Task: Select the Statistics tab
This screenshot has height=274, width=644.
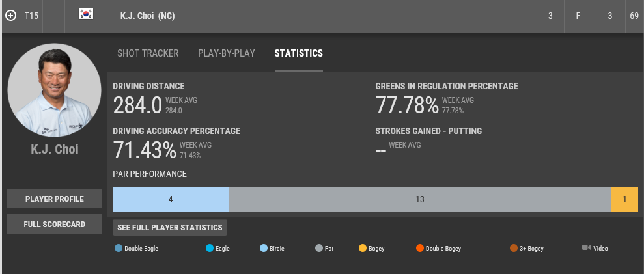Action: click(298, 53)
